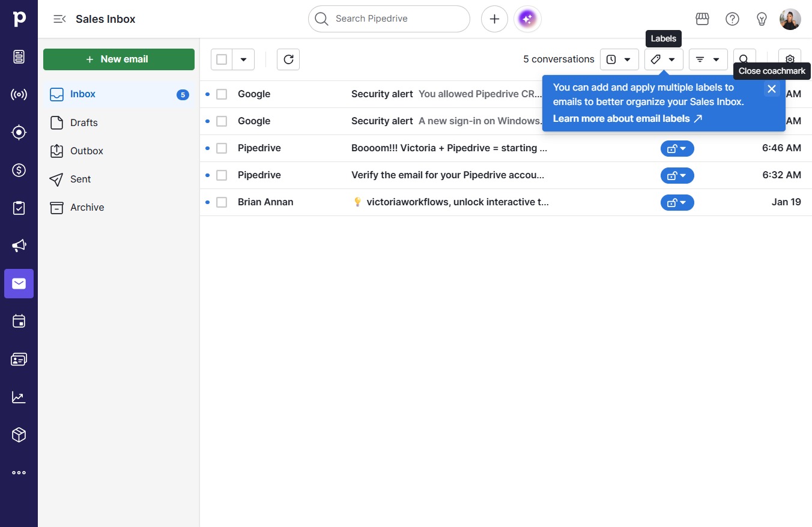Click the lightbulb tips icon in the header
Image resolution: width=812 pixels, height=527 pixels.
click(762, 19)
